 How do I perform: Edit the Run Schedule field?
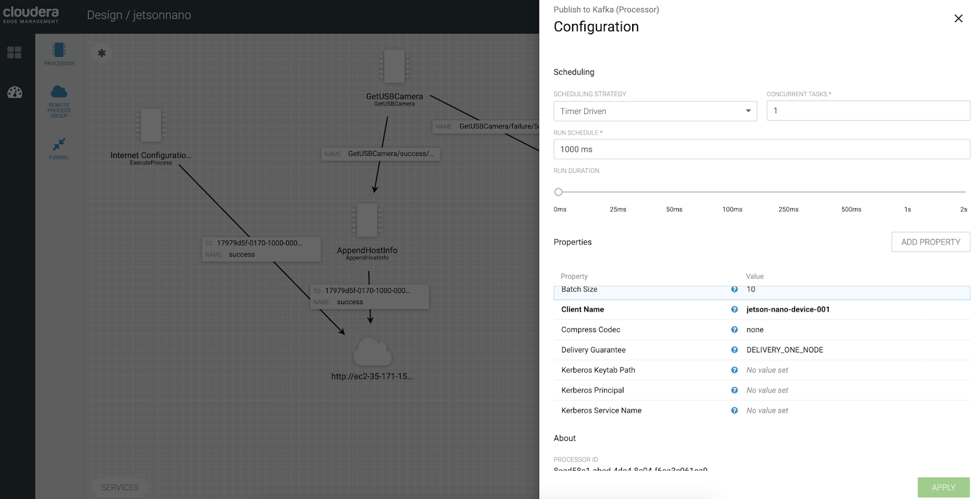[x=761, y=150]
